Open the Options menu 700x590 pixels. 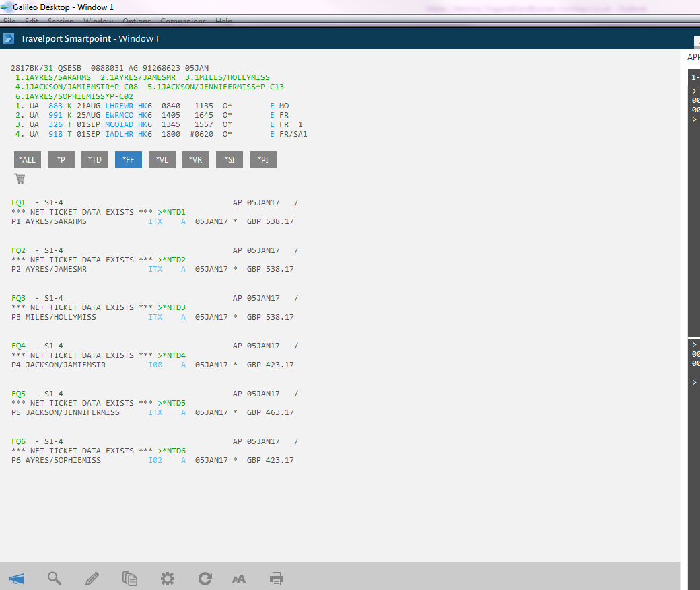137,21
